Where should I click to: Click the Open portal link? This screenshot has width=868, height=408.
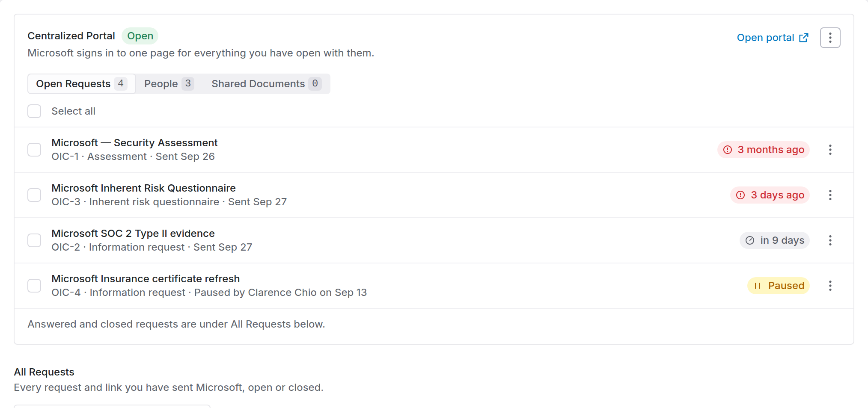coord(773,38)
